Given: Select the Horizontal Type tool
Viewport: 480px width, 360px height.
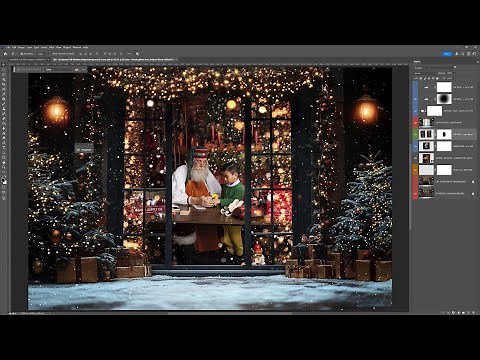Looking at the screenshot, I should point(4,147).
